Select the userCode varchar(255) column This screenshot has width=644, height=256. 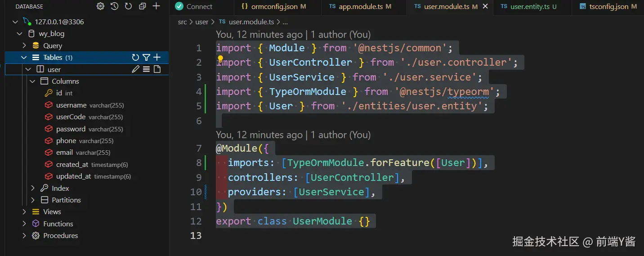[x=87, y=117]
